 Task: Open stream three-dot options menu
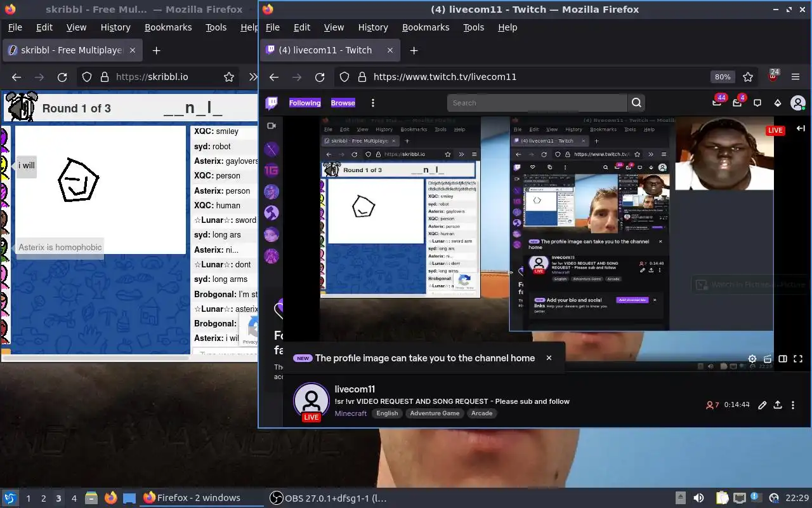pyautogui.click(x=793, y=405)
